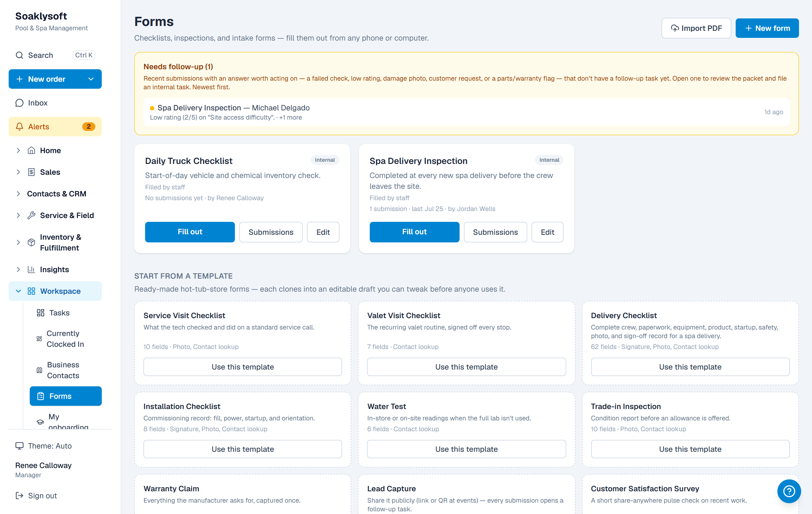
Task: Click the yellow dot beside Spa Delivery Inspection
Action: (x=152, y=108)
